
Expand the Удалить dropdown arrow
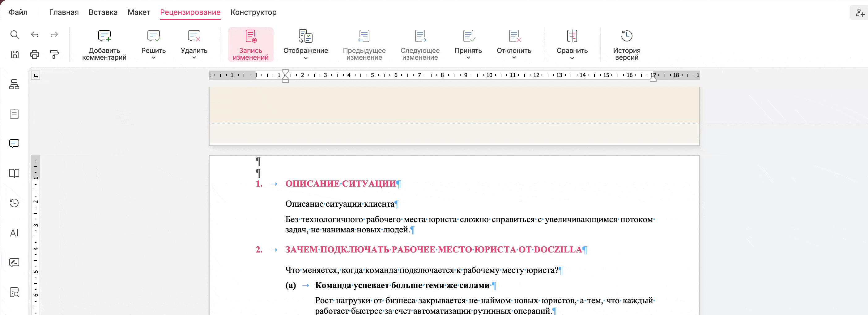click(x=194, y=58)
